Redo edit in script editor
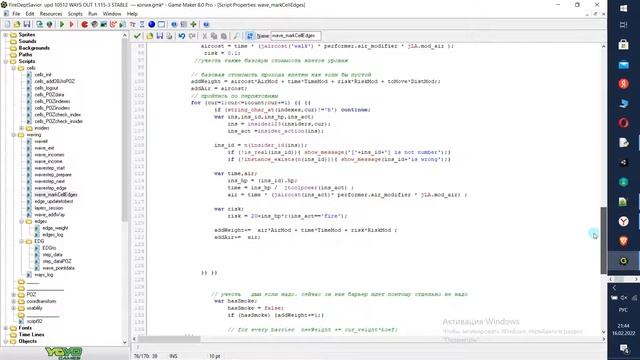 tap(191, 36)
